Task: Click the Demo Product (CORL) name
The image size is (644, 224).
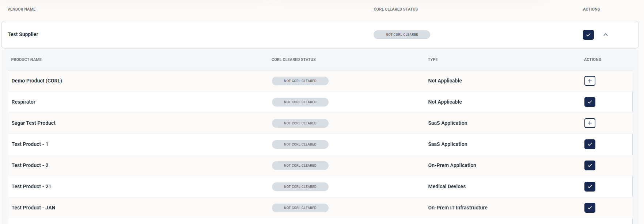Action: (37, 81)
